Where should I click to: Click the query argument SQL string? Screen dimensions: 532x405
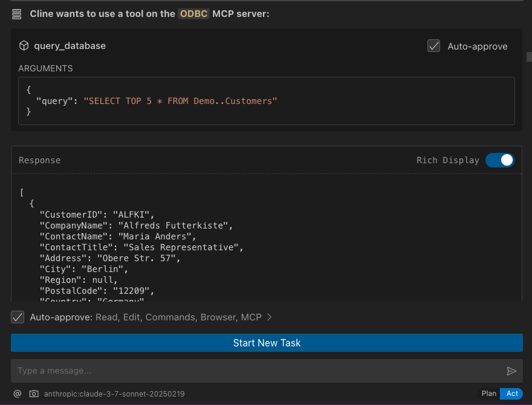(180, 101)
